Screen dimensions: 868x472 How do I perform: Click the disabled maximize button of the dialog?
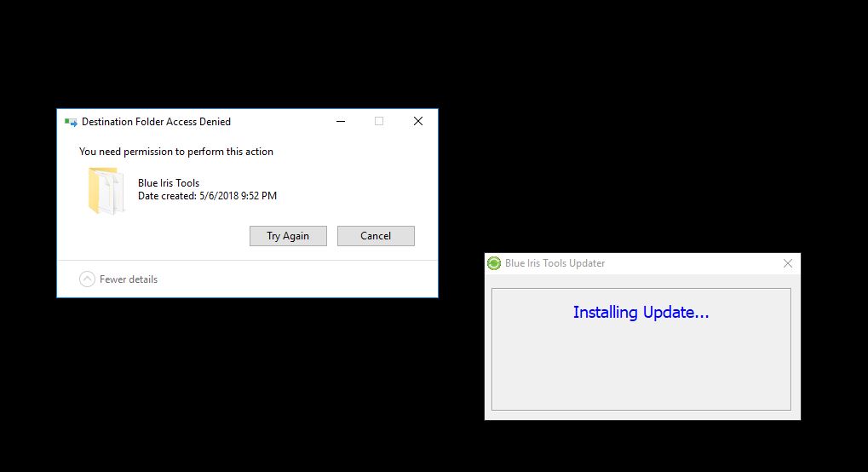point(379,121)
